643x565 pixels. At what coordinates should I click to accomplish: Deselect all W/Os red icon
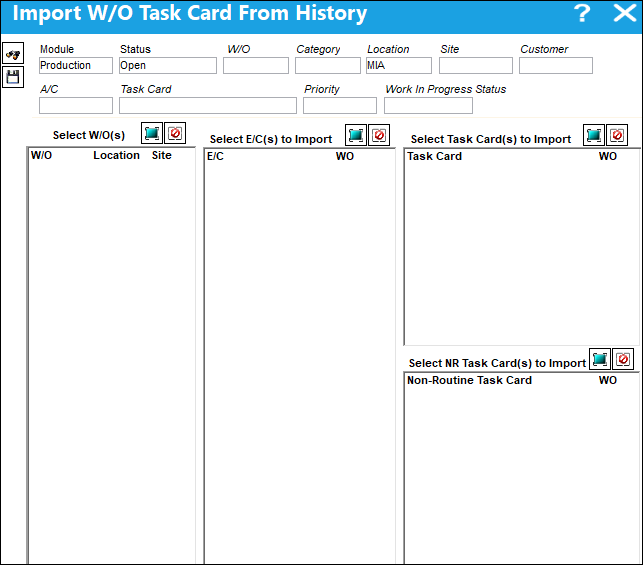tap(175, 133)
